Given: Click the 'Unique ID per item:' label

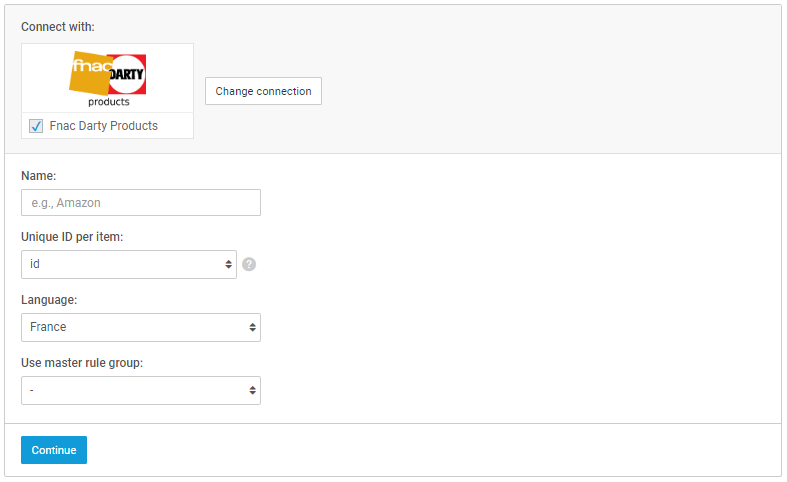Looking at the screenshot, I should (72, 236).
